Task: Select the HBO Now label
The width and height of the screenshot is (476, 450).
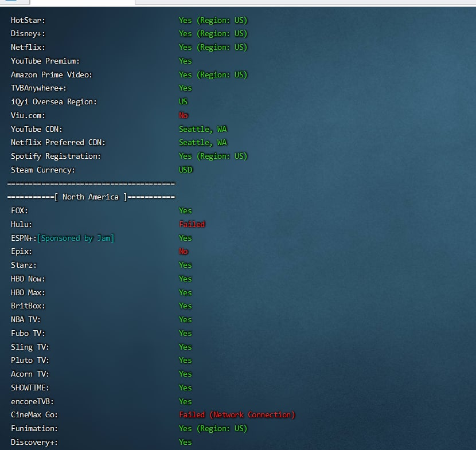Action: coord(28,279)
